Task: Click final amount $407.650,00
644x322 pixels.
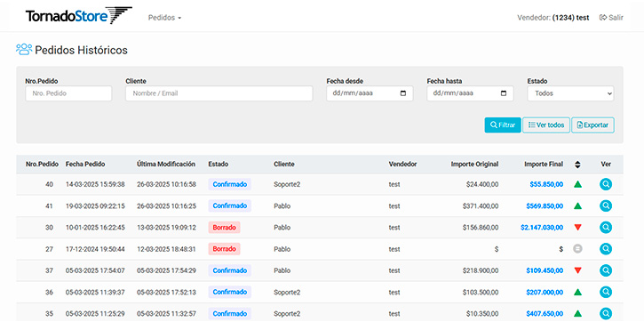Action: 545,313
